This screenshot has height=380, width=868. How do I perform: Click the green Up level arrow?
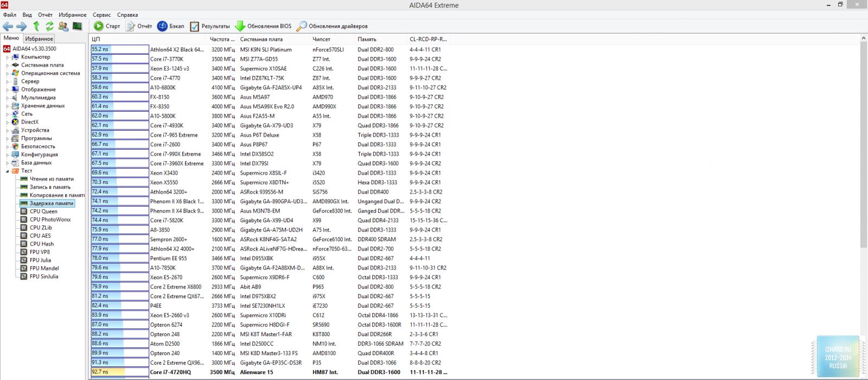[36, 26]
